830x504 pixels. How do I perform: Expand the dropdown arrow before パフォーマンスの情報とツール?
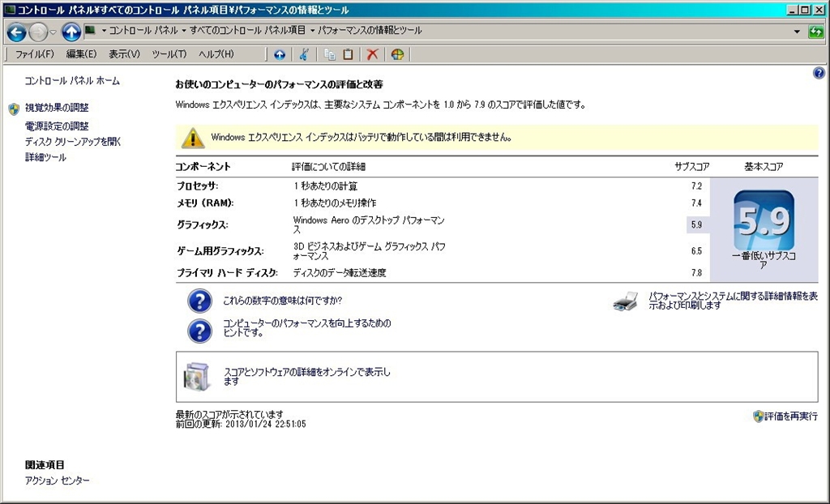(x=312, y=31)
